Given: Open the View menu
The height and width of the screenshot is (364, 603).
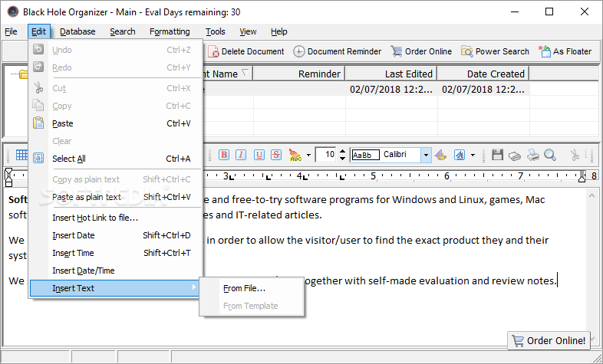Looking at the screenshot, I should (x=248, y=31).
